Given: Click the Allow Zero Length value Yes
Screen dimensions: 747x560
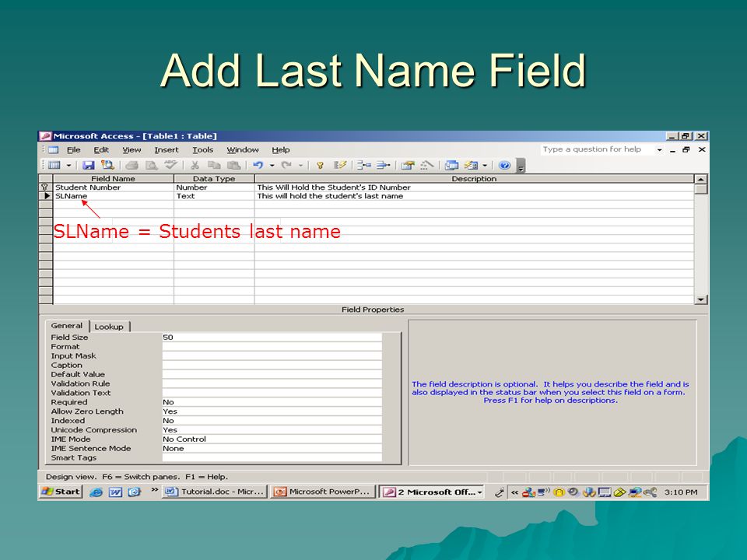Looking at the screenshot, I should pos(272,411).
